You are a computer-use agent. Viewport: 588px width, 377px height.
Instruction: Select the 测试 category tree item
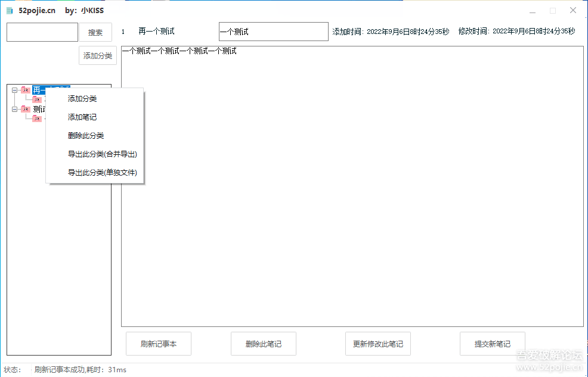[39, 109]
